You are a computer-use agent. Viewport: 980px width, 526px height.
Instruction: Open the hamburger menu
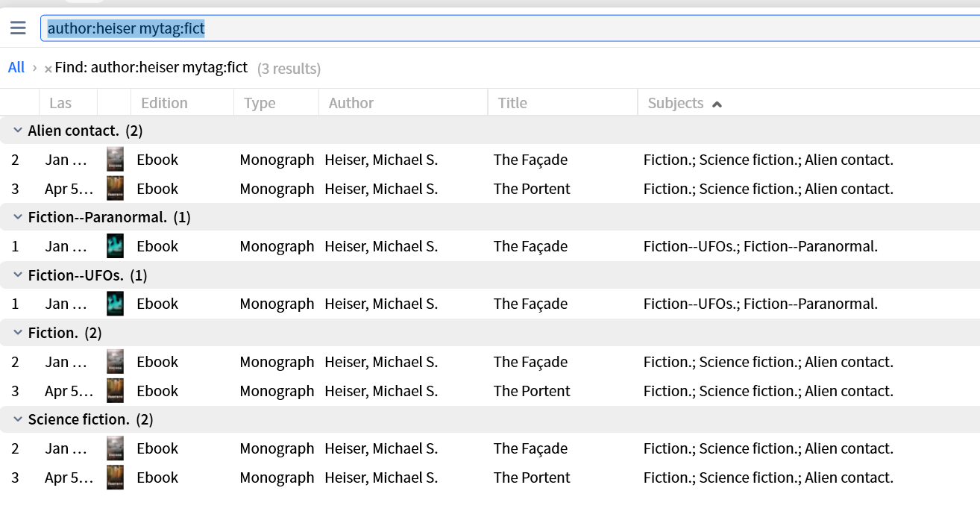tap(18, 28)
